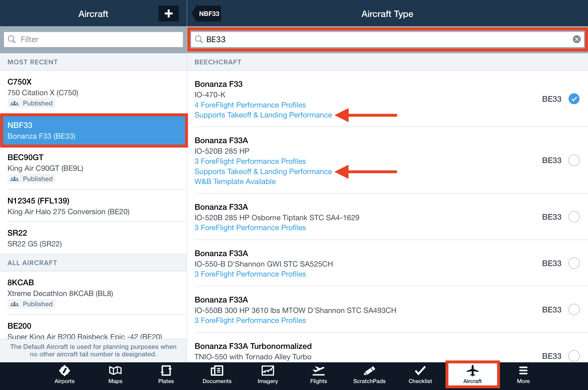Click magnifier icon in BE33 search
The image size is (588, 390).
(x=199, y=39)
